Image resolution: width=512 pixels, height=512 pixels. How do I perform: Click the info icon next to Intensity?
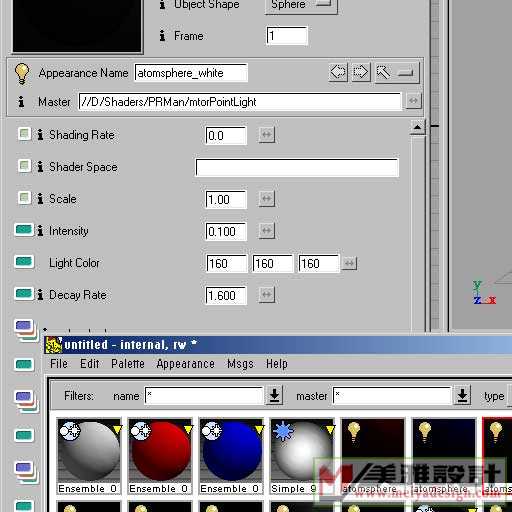coord(40,230)
